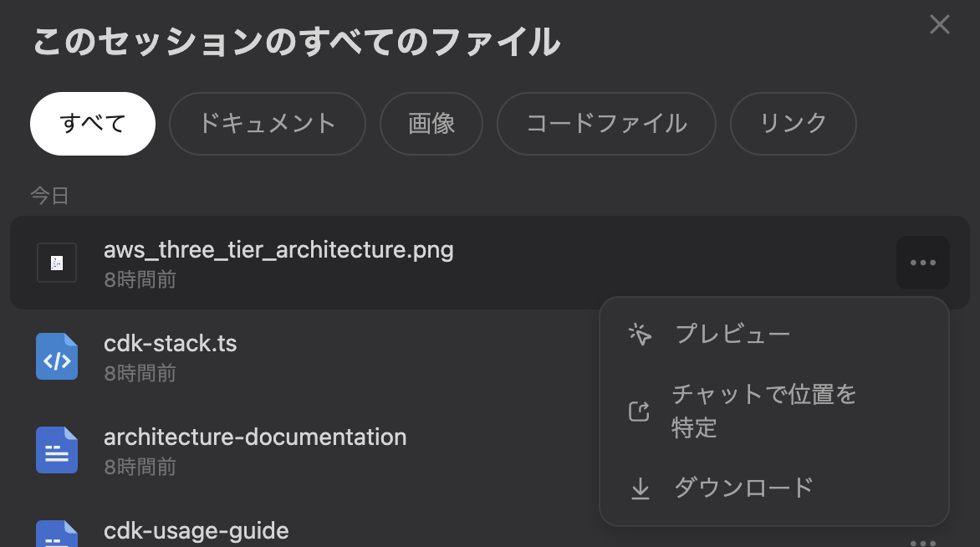The image size is (980, 547).
Task: Click the preview sparkle cursor icon
Action: pos(640,335)
